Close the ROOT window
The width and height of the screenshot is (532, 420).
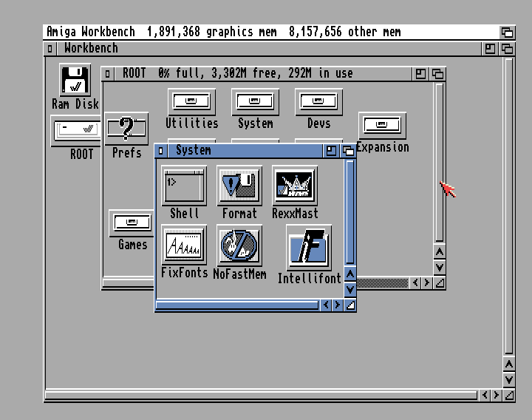pyautogui.click(x=108, y=74)
